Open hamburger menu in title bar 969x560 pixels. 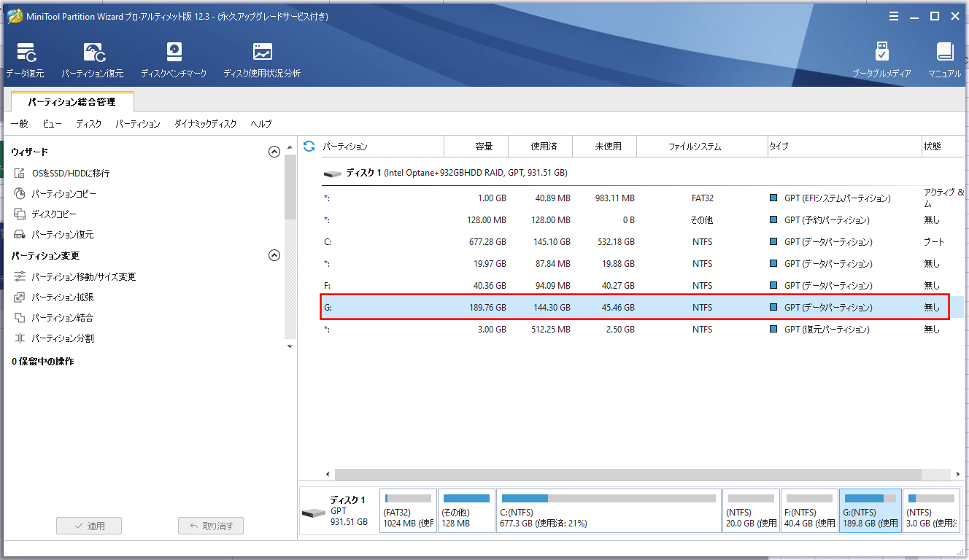[x=894, y=17]
